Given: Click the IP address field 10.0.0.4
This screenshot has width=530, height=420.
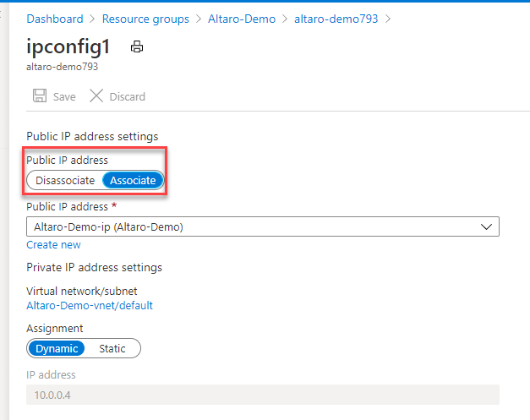Looking at the screenshot, I should tap(263, 395).
